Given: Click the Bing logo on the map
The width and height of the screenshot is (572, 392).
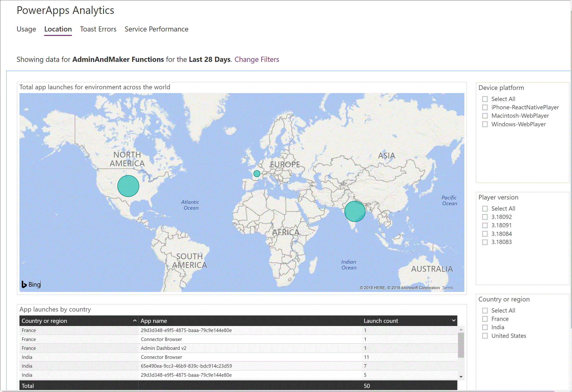Looking at the screenshot, I should pos(31,285).
